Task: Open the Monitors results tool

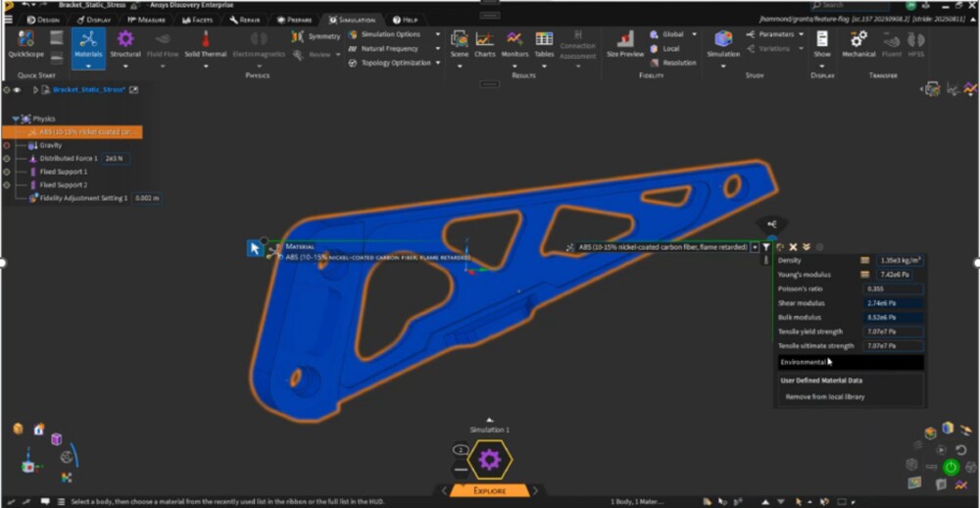Action: 514,44
